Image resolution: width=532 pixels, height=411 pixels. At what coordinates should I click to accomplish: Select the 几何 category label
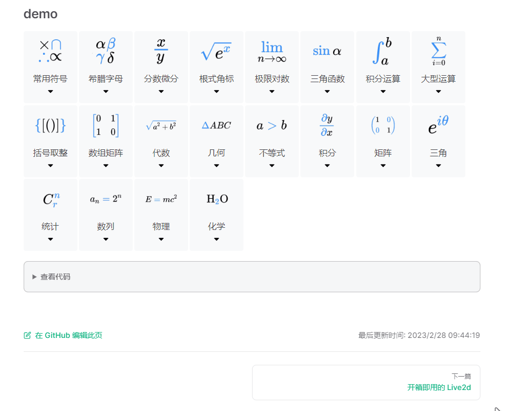[216, 153]
